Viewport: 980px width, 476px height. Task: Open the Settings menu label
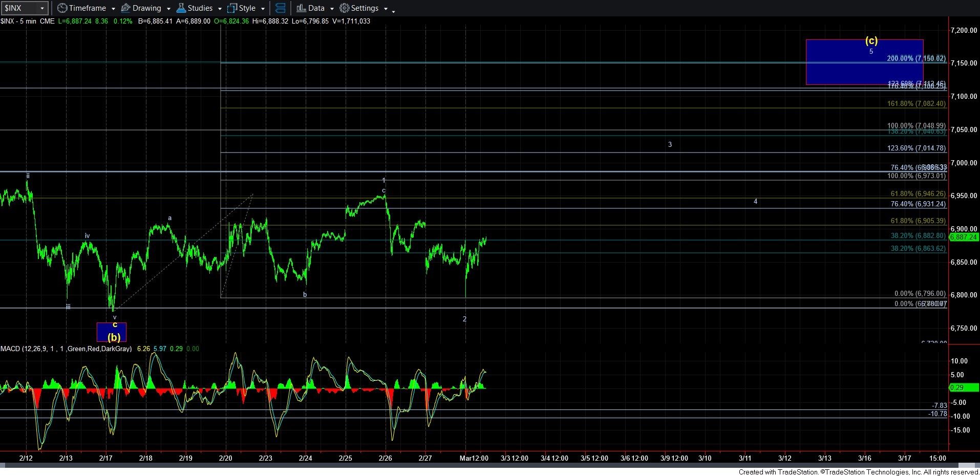coord(365,8)
